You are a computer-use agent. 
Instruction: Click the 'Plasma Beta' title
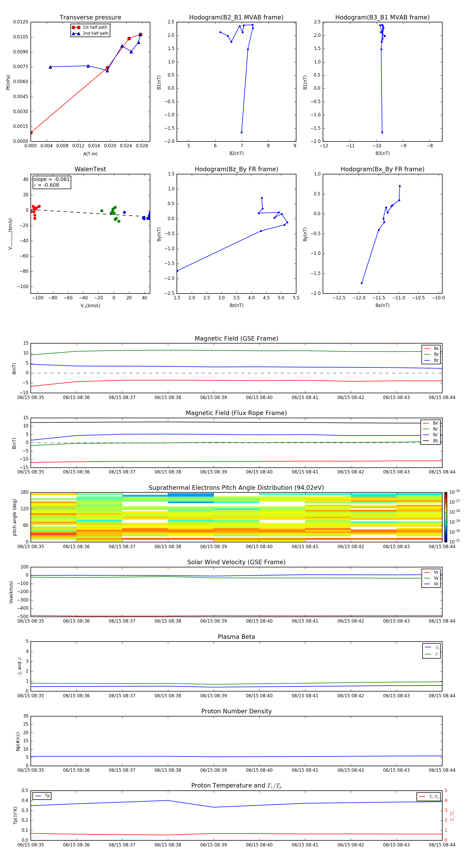click(x=236, y=637)
